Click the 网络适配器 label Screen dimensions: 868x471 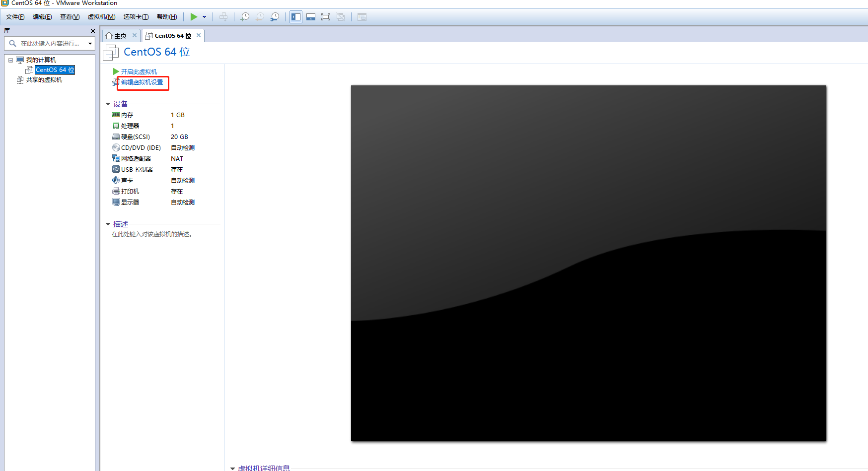(136, 158)
